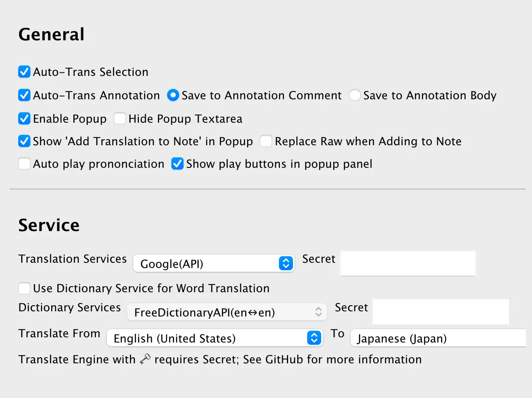The width and height of the screenshot is (532, 398).
Task: Focus the Dictionary Services Secret field
Action: (440, 311)
